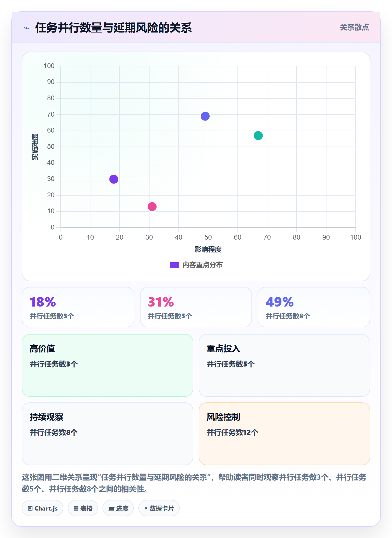
Task: Click the 内容重点分布 legend label
Action: [x=202, y=265]
